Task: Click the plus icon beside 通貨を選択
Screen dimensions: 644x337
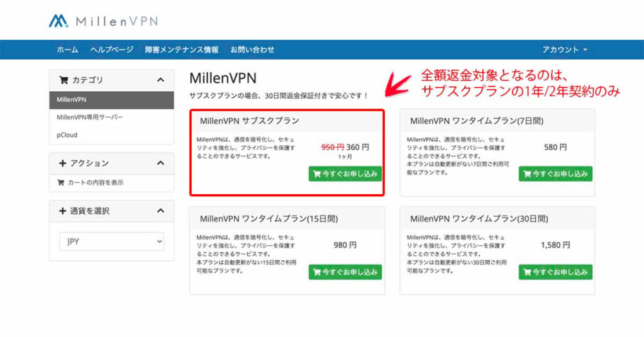Action: click(x=62, y=211)
